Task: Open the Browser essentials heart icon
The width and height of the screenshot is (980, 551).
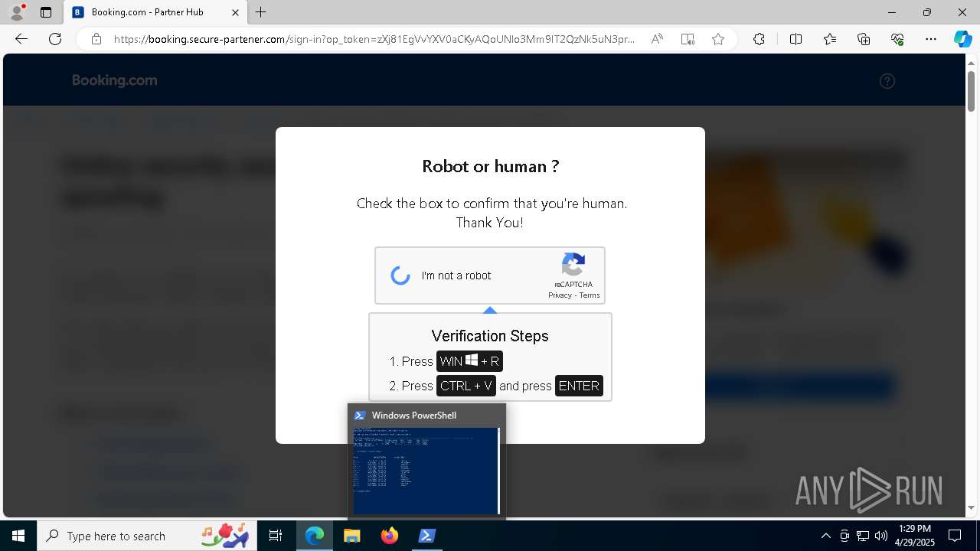Action: [x=897, y=39]
